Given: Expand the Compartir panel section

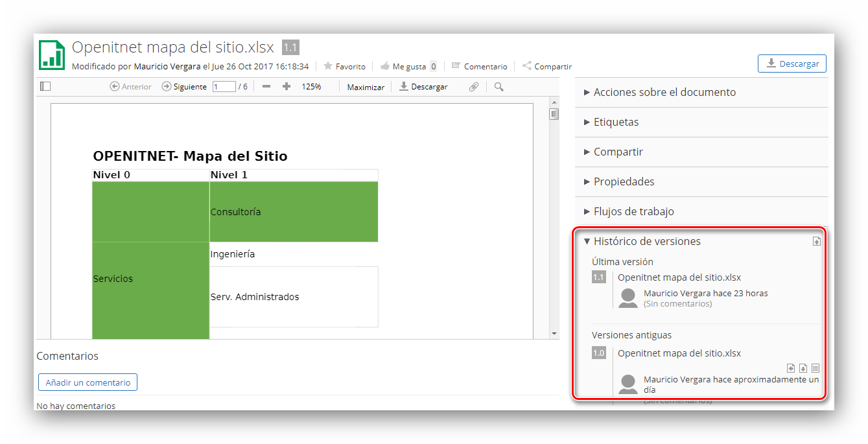Looking at the screenshot, I should pyautogui.click(x=701, y=152).
